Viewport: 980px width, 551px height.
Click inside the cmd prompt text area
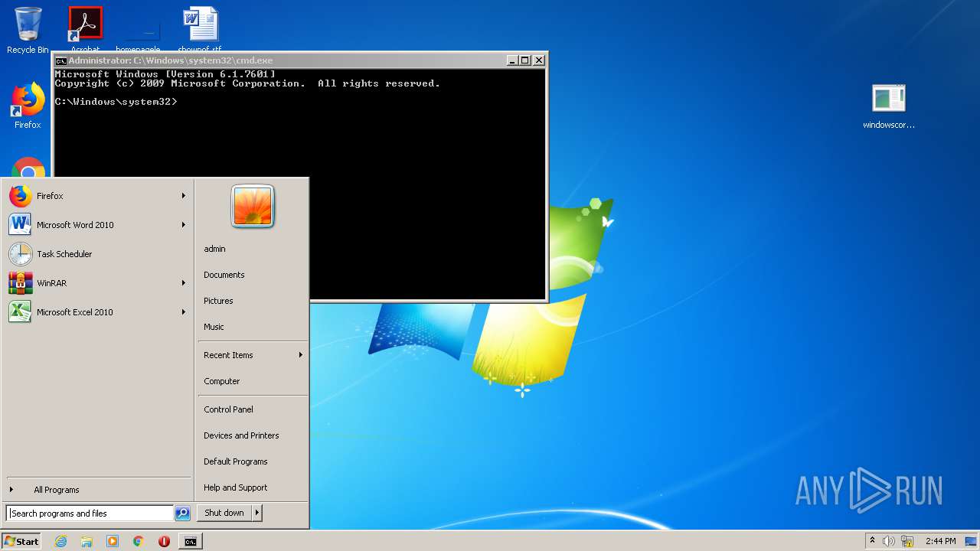[299, 184]
